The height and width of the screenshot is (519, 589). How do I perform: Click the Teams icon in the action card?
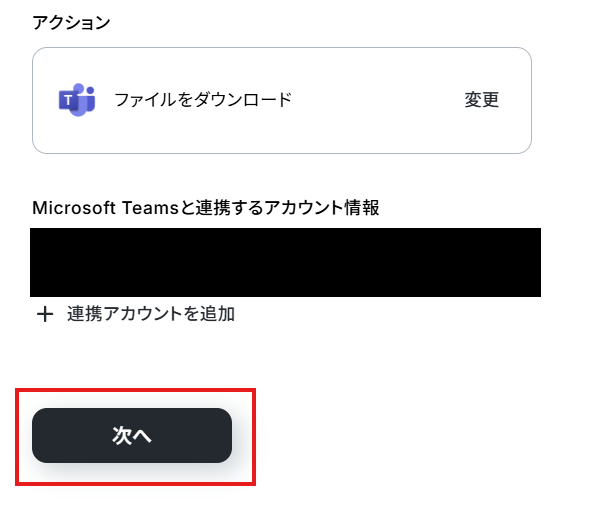click(77, 100)
